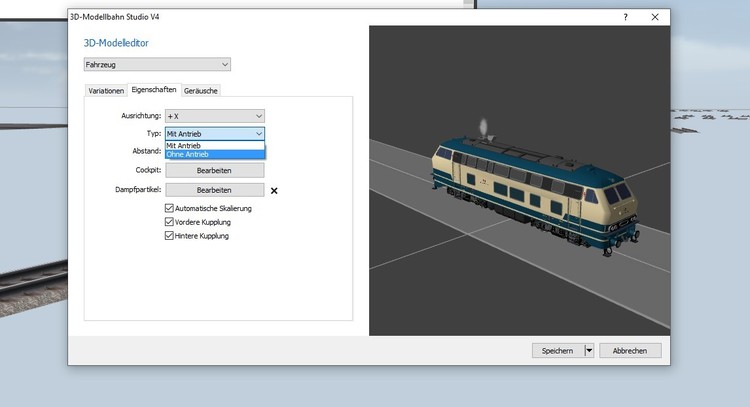The width and height of the screenshot is (750, 407).
Task: Delete Dampfpartikel with the X icon
Action: pos(274,190)
